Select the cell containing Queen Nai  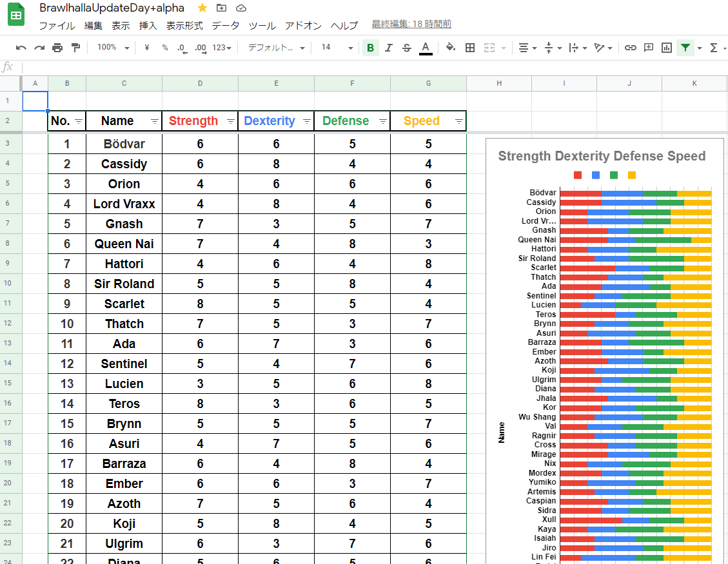click(x=124, y=244)
